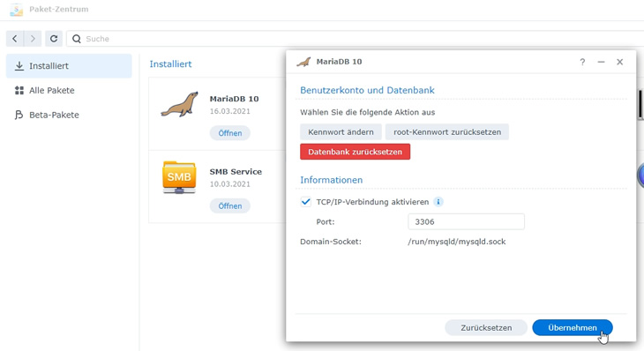The height and width of the screenshot is (351, 644).
Task: Click the Port field showing 3306
Action: (x=466, y=221)
